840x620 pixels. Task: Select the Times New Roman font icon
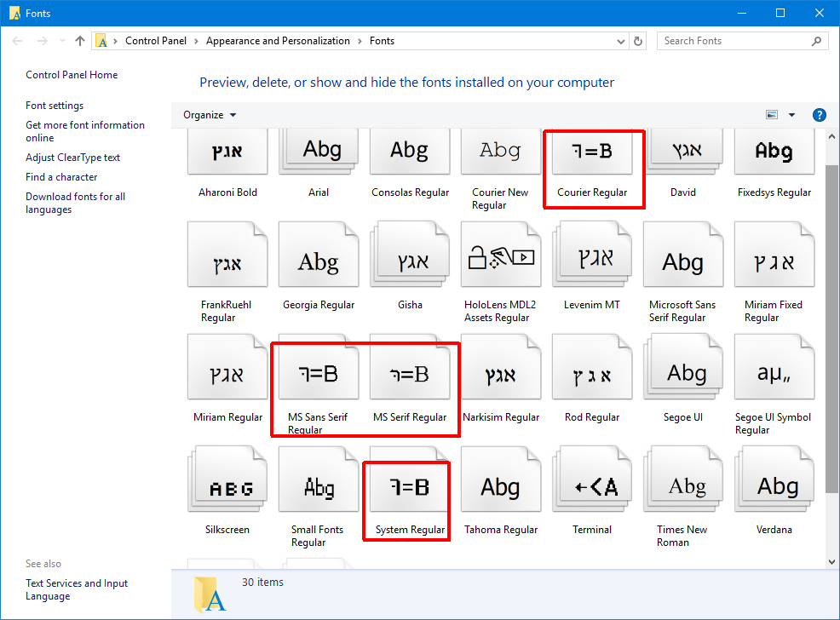click(683, 479)
